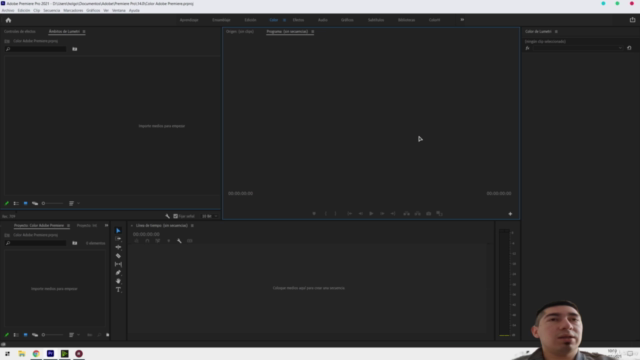Toggle captions track options in timeline

click(x=190, y=241)
